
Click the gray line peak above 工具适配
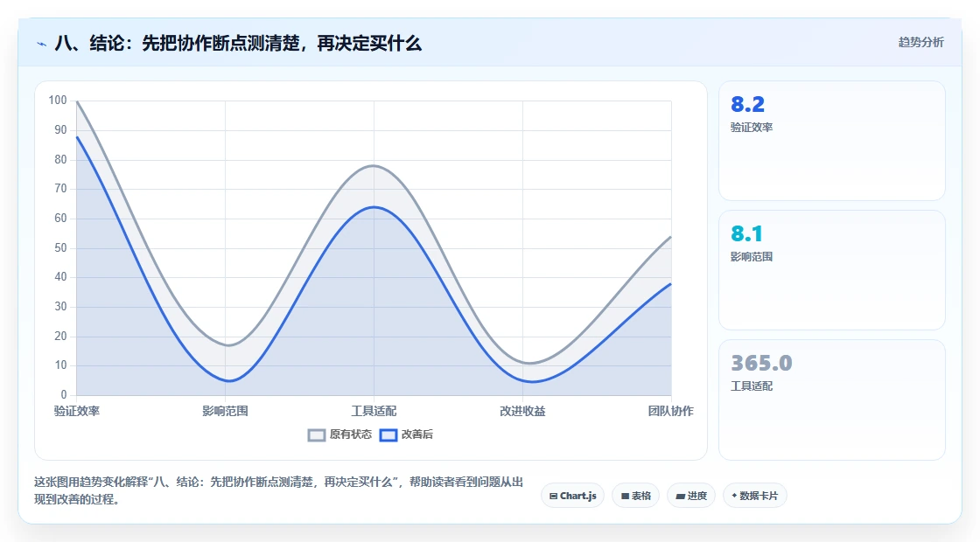click(x=374, y=166)
